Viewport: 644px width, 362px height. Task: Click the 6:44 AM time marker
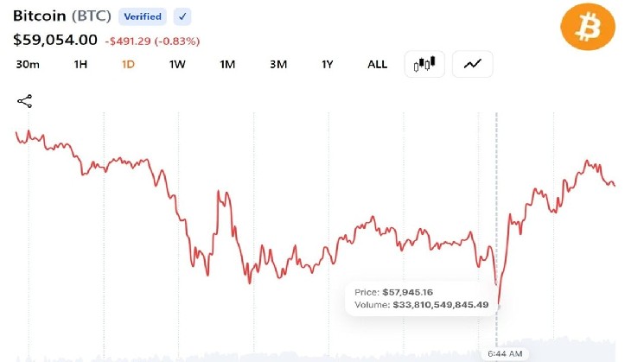click(x=505, y=353)
